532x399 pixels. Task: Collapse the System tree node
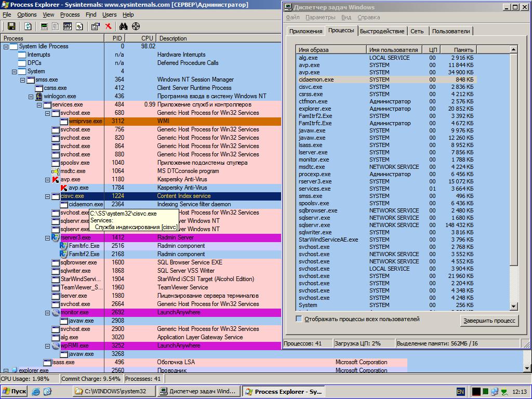(x=14, y=72)
